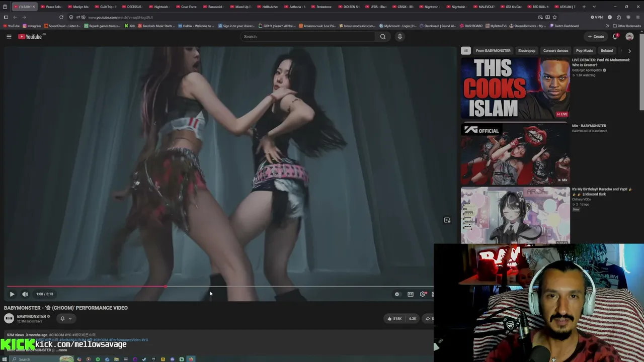The width and height of the screenshot is (644, 362).
Task: Go to YouTube home via the logo
Action: click(x=30, y=37)
